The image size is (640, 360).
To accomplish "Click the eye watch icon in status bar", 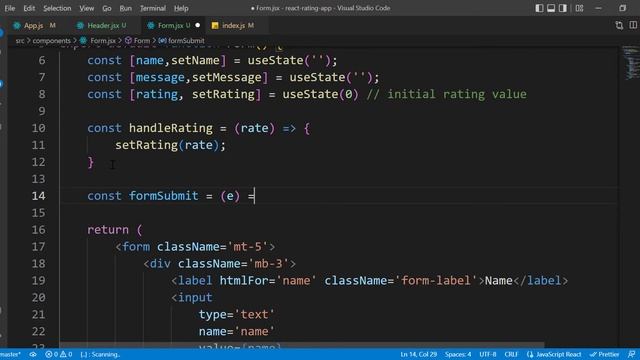I will (33, 354).
